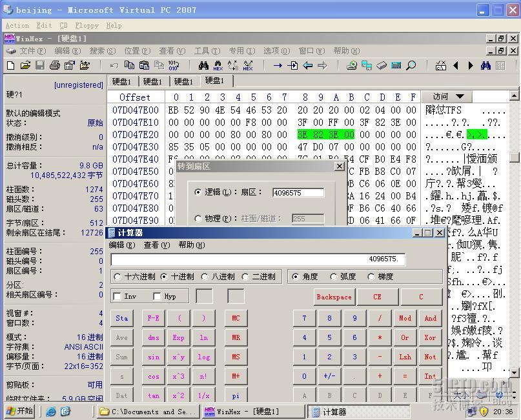Open calculator 查看(V) menu
Image resolution: width=521 pixels, height=420 pixels.
click(x=156, y=245)
